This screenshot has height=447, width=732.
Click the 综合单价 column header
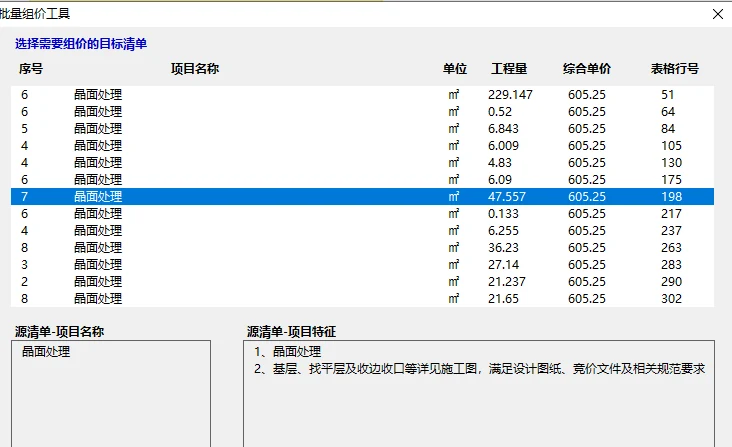click(587, 69)
